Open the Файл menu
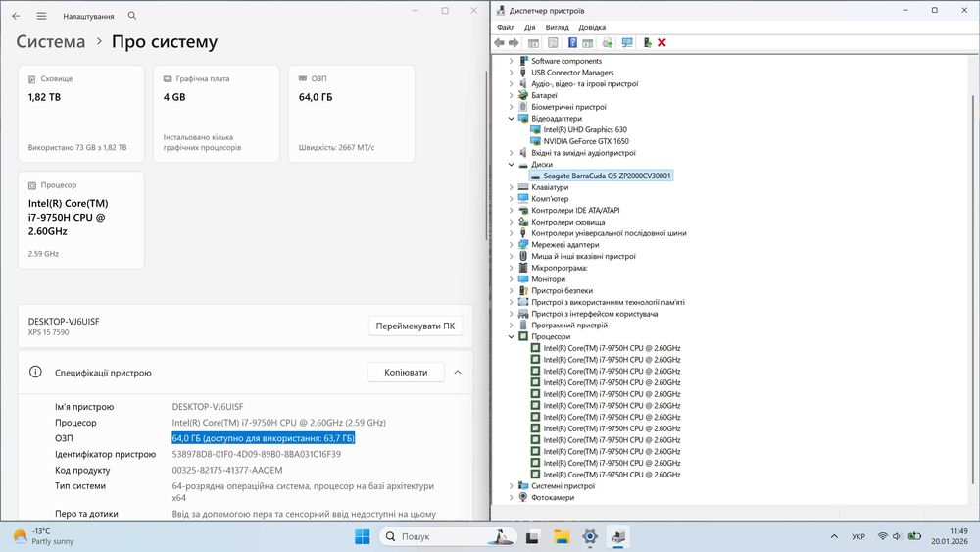Image resolution: width=980 pixels, height=552 pixels. [x=506, y=27]
